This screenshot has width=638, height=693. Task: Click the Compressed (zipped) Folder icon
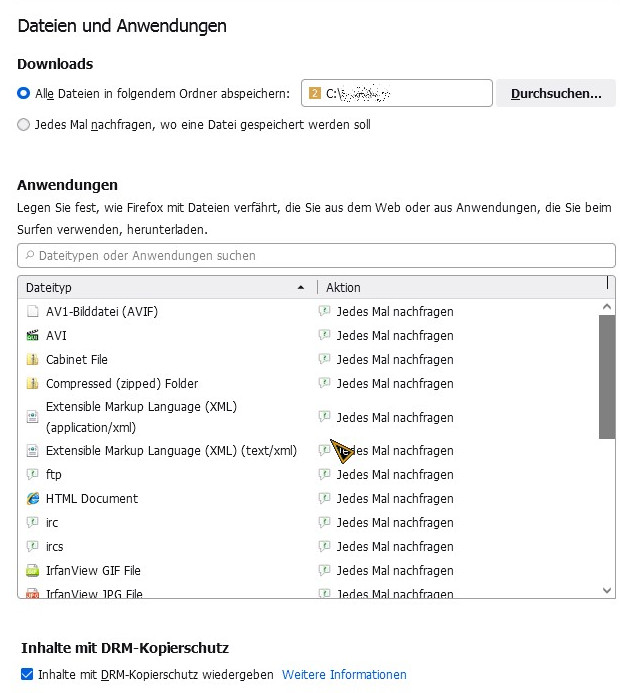pos(32,384)
